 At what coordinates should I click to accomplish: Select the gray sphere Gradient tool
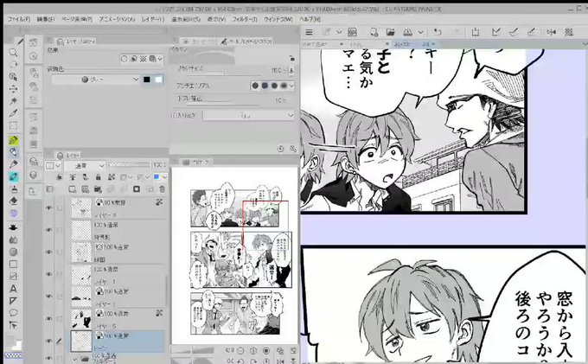click(x=13, y=252)
